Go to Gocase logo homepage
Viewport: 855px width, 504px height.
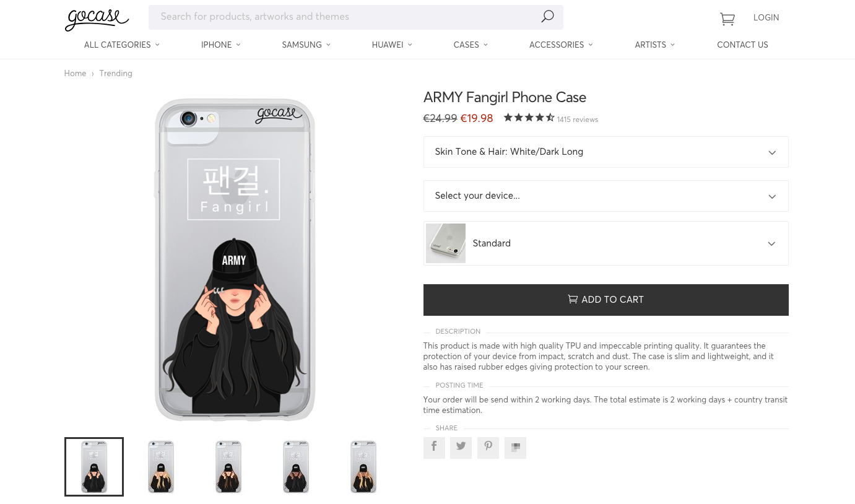coord(97,19)
